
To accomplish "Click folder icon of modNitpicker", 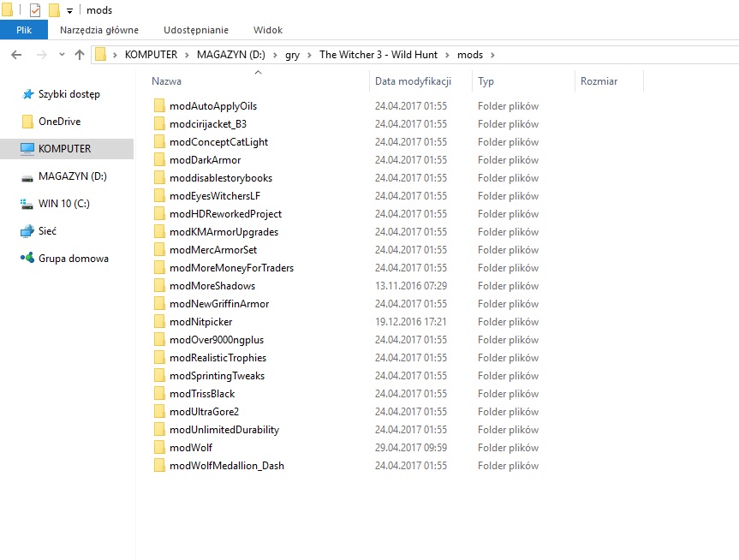I will (x=159, y=321).
